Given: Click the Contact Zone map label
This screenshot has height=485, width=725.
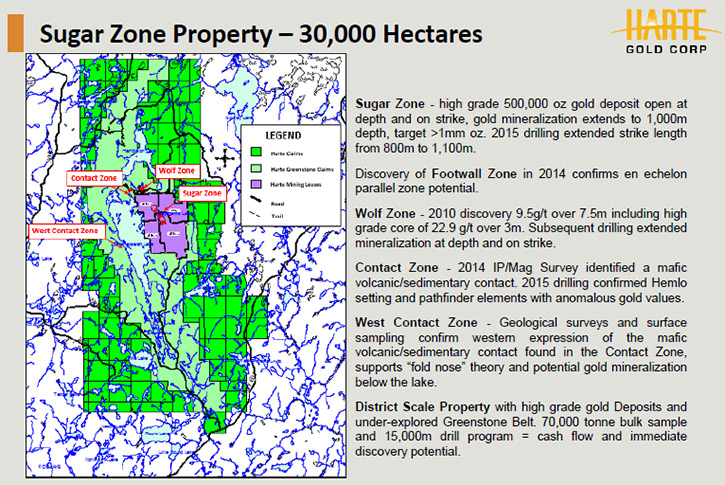Looking at the screenshot, I should (x=94, y=178).
